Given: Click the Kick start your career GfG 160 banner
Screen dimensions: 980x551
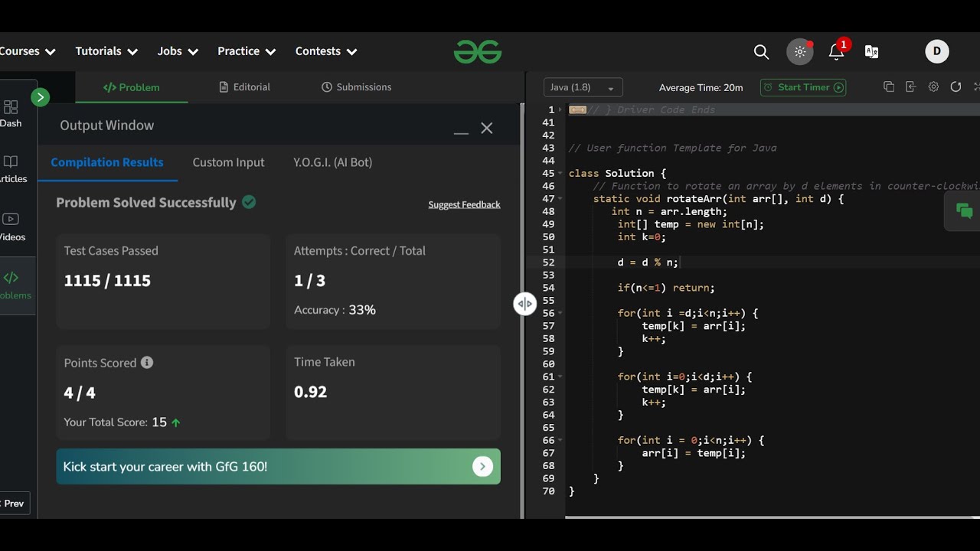Looking at the screenshot, I should click(279, 466).
